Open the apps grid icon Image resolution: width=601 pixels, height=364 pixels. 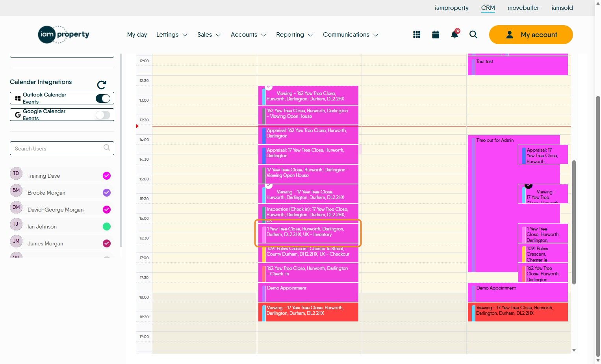[x=417, y=35]
